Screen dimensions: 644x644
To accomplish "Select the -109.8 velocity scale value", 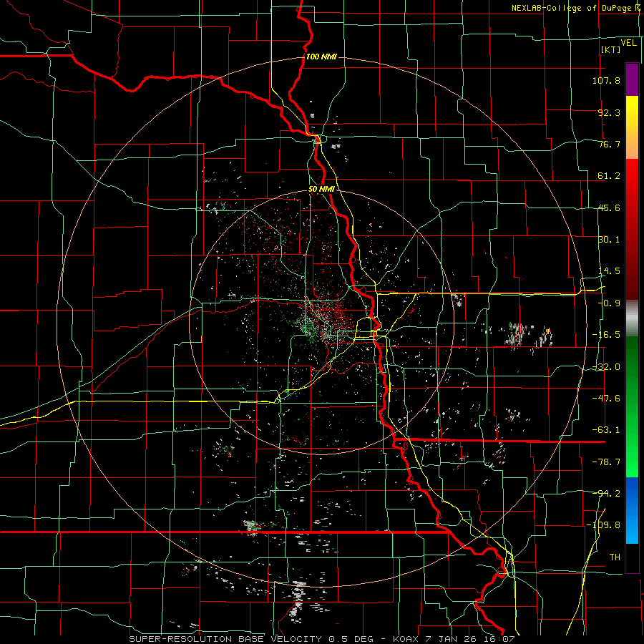I will [603, 525].
